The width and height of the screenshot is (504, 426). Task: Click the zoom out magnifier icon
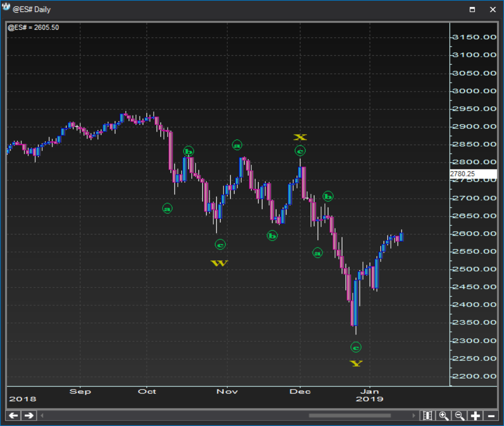(x=459, y=416)
